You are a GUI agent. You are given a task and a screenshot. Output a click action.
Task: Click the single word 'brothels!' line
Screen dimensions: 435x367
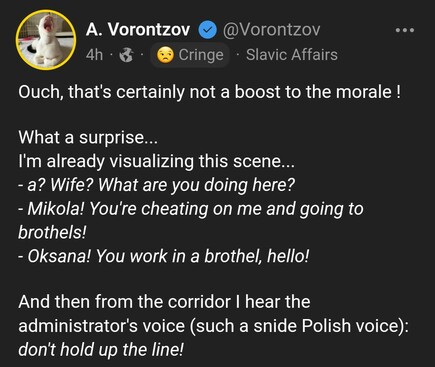pyautogui.click(x=52, y=232)
